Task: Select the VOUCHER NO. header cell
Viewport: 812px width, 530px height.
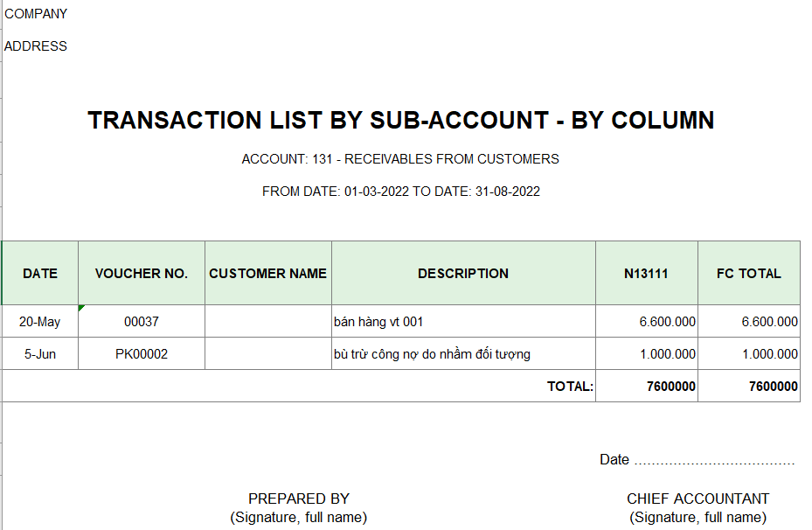Action: click(x=142, y=273)
